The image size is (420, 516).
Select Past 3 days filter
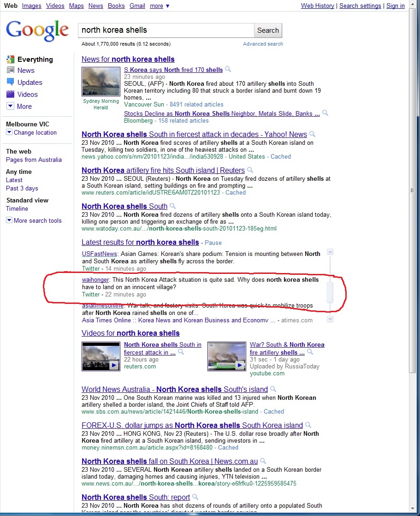coord(22,188)
